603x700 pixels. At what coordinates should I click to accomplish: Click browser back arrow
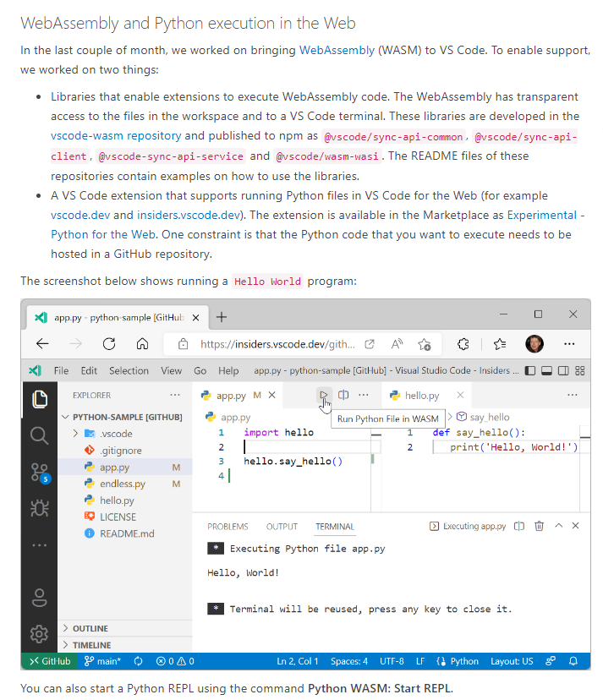42,344
